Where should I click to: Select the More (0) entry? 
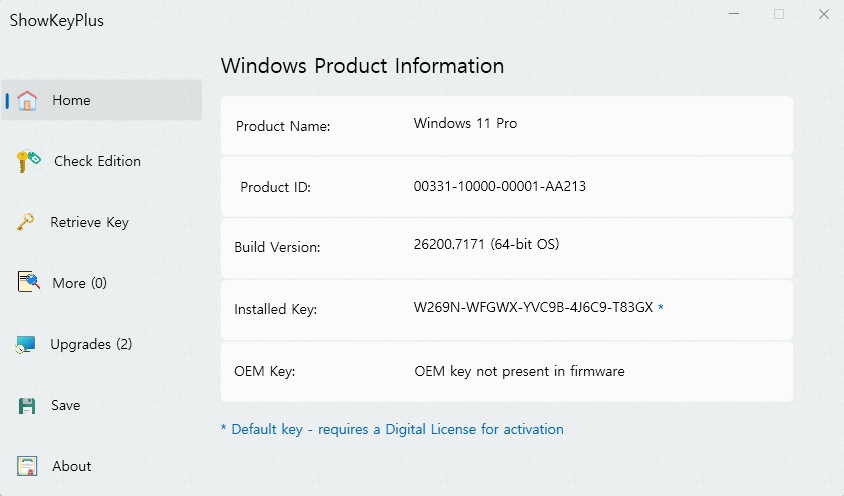click(80, 283)
